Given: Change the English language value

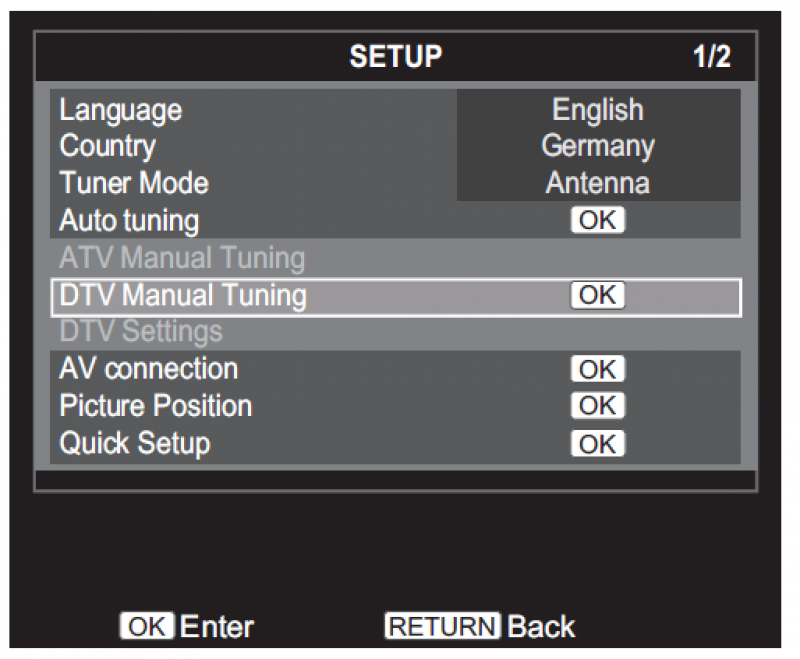Looking at the screenshot, I should 598,110.
